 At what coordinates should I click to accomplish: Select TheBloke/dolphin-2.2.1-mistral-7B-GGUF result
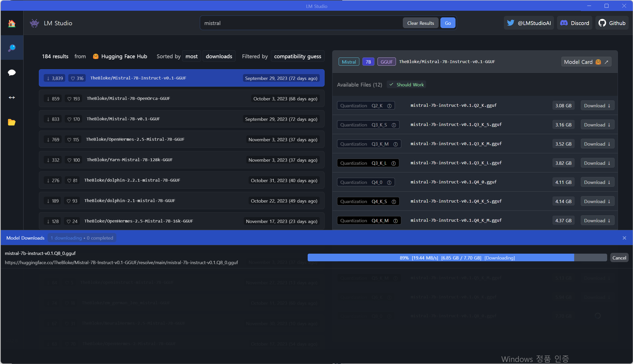(182, 180)
